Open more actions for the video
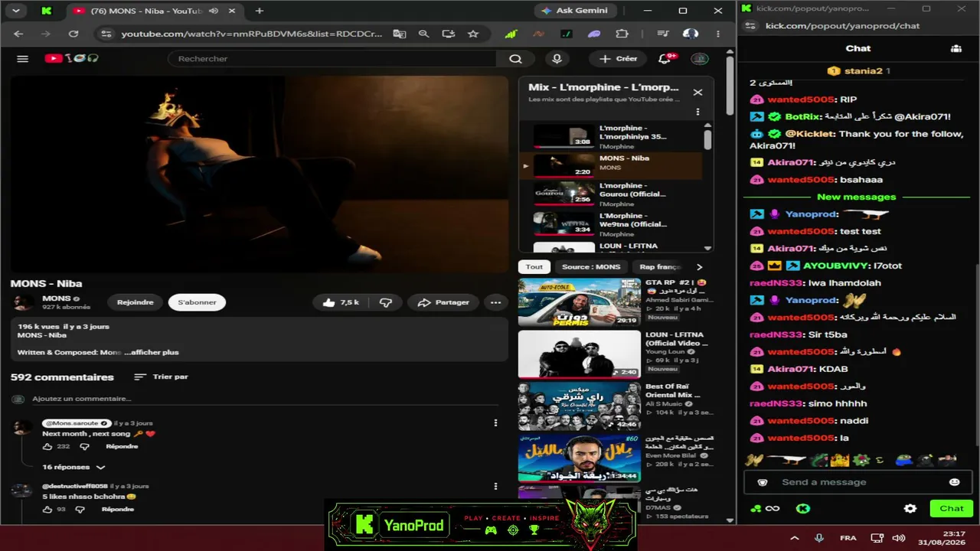Screen dimensions: 980x551 (495, 302)
